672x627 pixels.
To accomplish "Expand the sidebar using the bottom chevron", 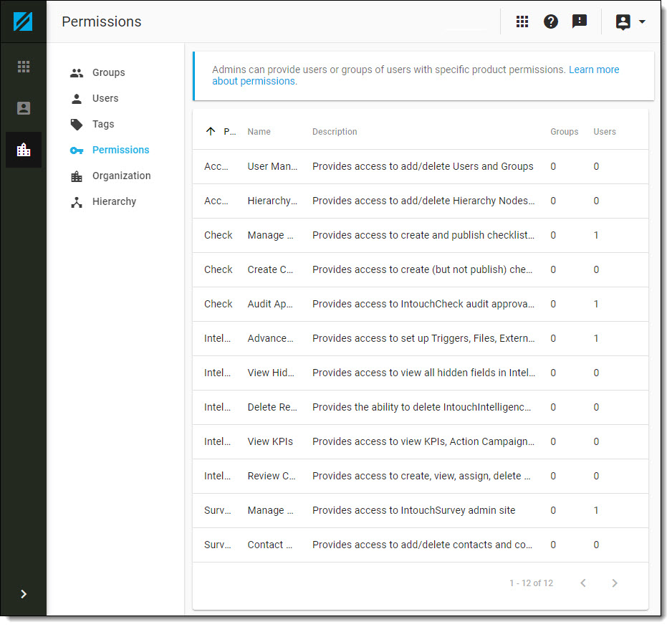I will pos(23,594).
